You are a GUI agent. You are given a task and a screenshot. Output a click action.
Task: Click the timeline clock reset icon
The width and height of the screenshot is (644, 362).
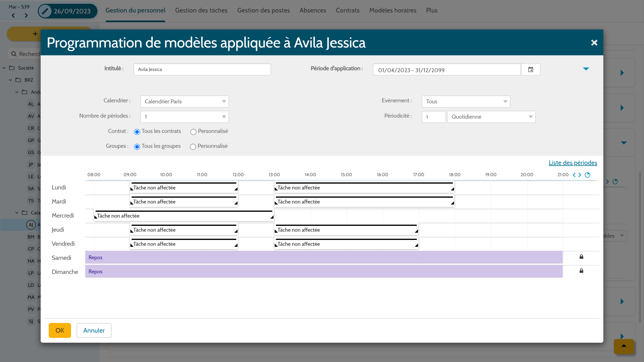[587, 175]
